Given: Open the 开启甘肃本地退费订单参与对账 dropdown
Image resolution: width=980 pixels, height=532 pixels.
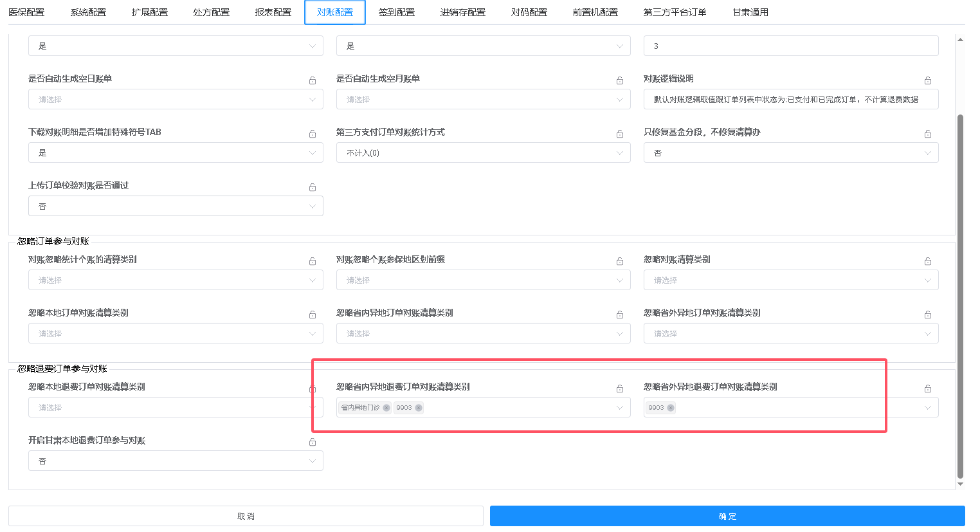Looking at the screenshot, I should 175,461.
